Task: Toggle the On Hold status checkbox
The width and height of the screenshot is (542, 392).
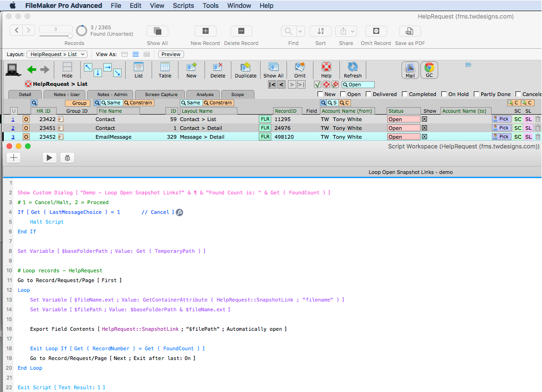Action: pos(444,94)
